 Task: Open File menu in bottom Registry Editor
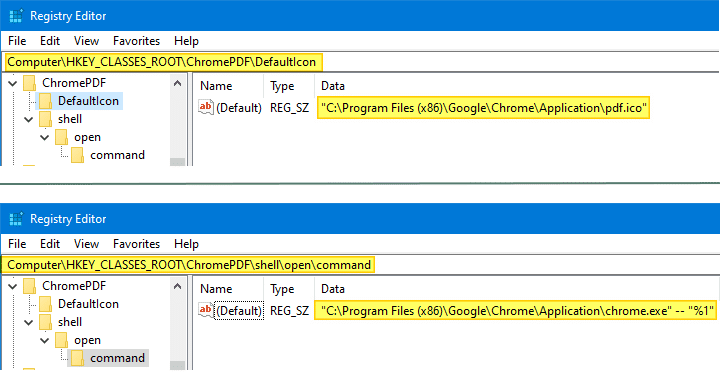pos(17,244)
